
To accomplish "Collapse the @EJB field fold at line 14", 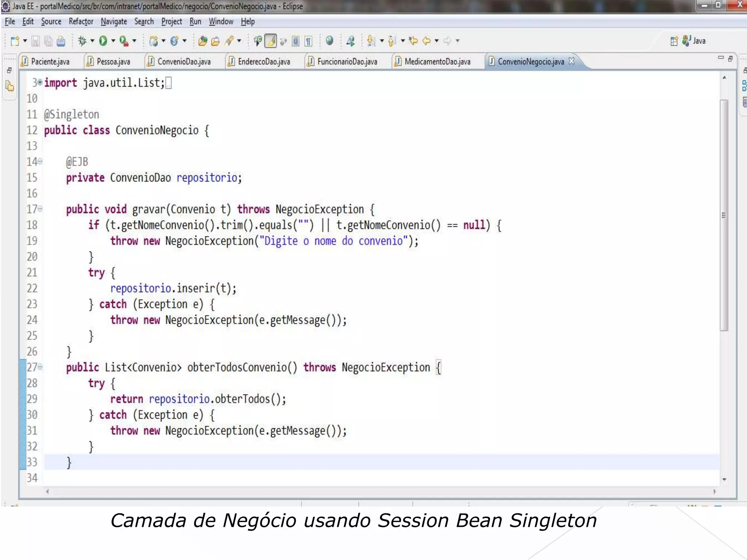I will pyautogui.click(x=40, y=161).
